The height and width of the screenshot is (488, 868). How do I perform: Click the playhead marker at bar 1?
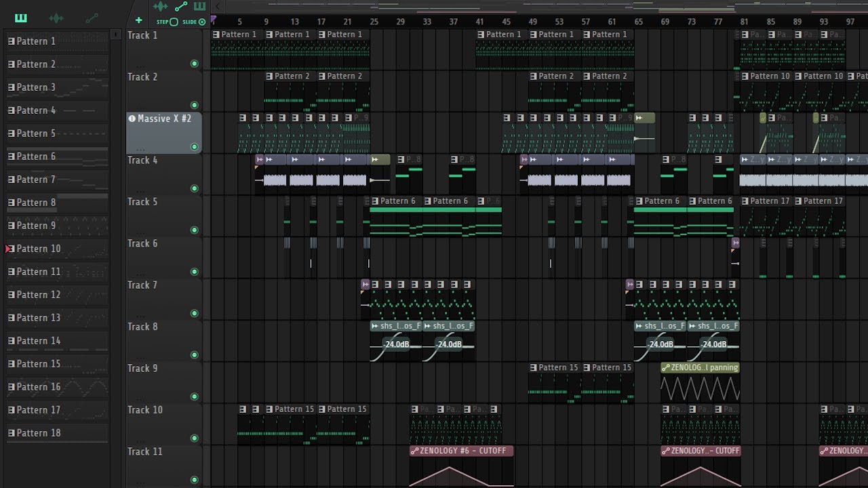214,20
